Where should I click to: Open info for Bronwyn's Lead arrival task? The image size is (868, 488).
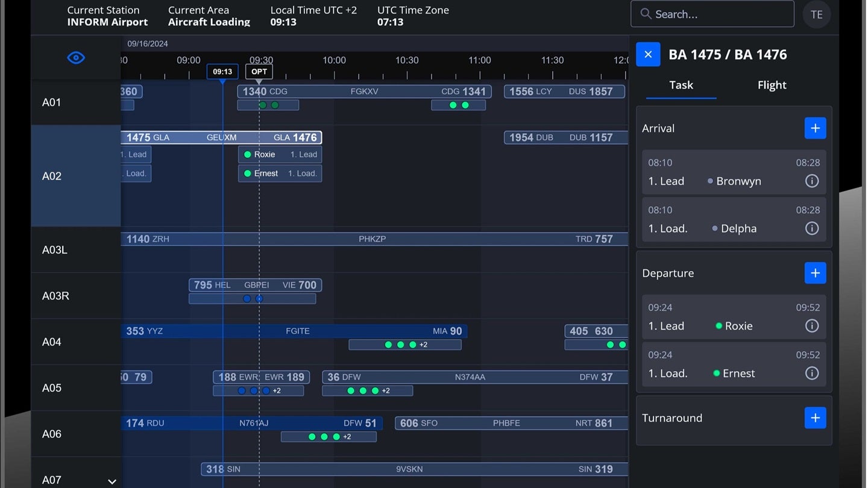pos(811,181)
